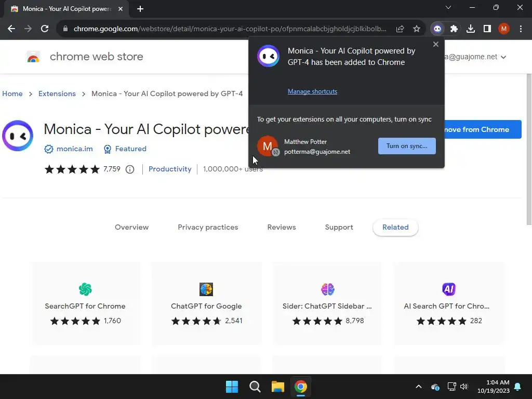The height and width of the screenshot is (399, 532).
Task: Switch to the Overview tab
Action: pos(131,228)
